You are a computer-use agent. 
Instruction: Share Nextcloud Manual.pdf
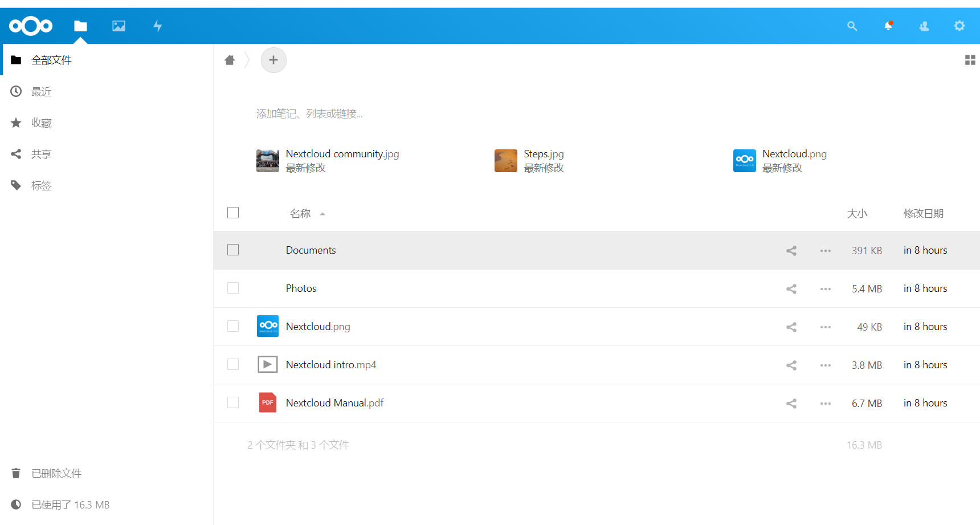click(x=791, y=403)
